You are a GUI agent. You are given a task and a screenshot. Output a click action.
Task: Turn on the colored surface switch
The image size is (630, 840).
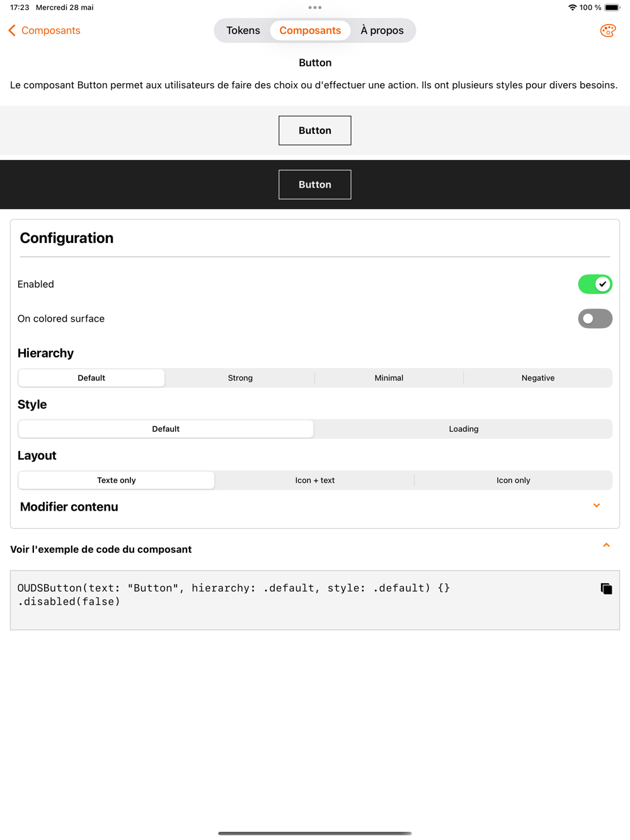[595, 319]
